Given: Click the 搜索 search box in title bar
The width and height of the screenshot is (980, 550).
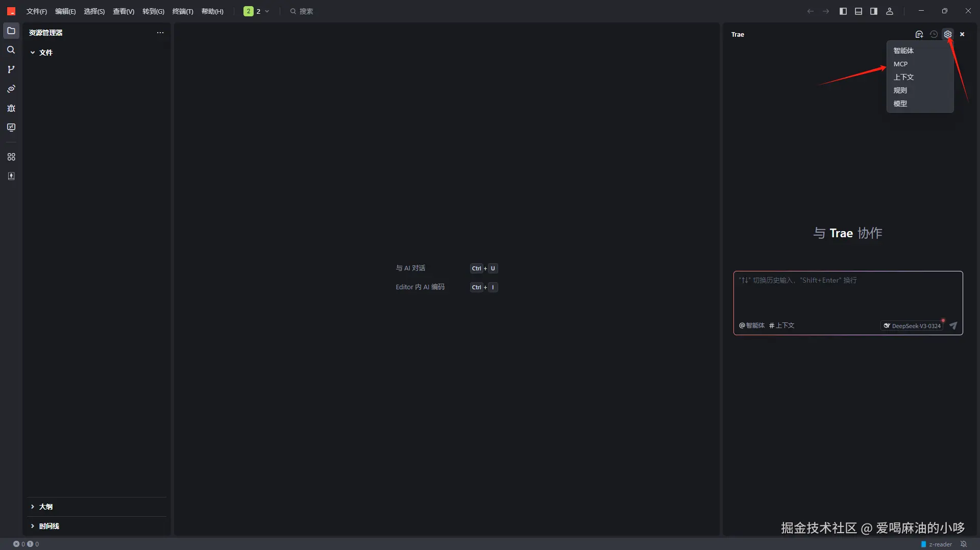Looking at the screenshot, I should coord(302,11).
